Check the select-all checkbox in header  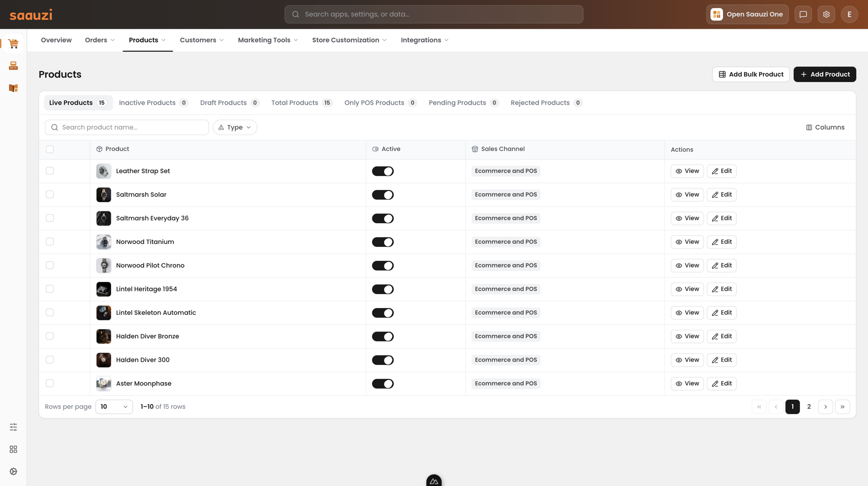(x=50, y=149)
